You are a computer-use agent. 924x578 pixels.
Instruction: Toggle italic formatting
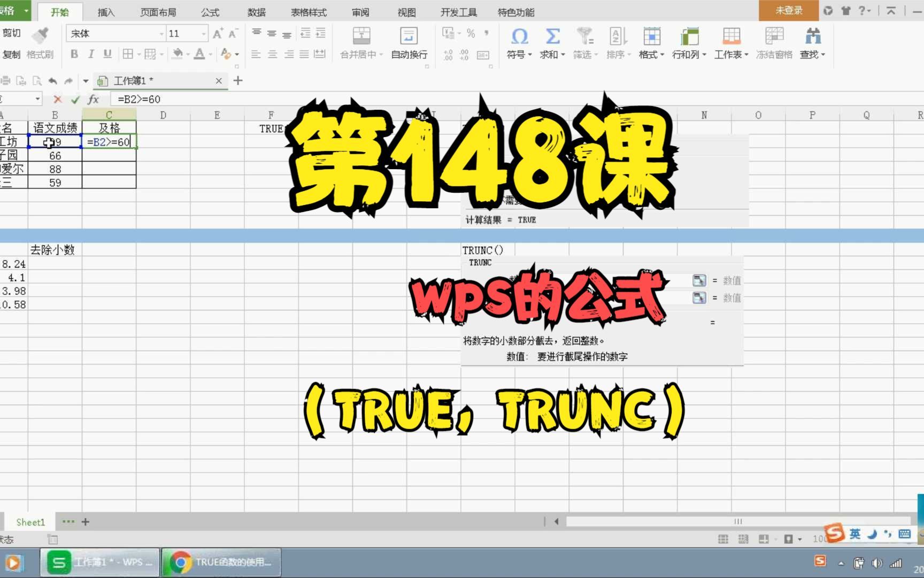[x=91, y=54]
